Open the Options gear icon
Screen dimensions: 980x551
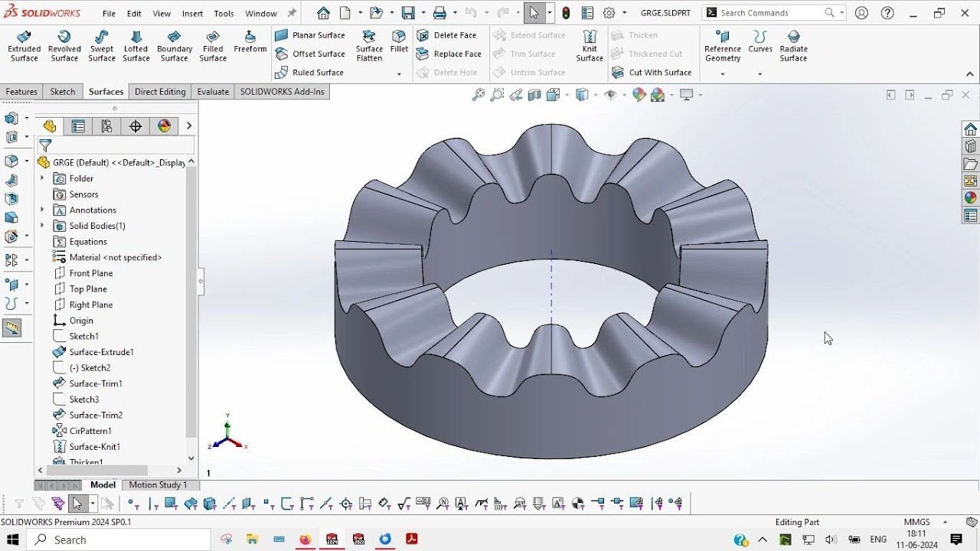(x=609, y=13)
